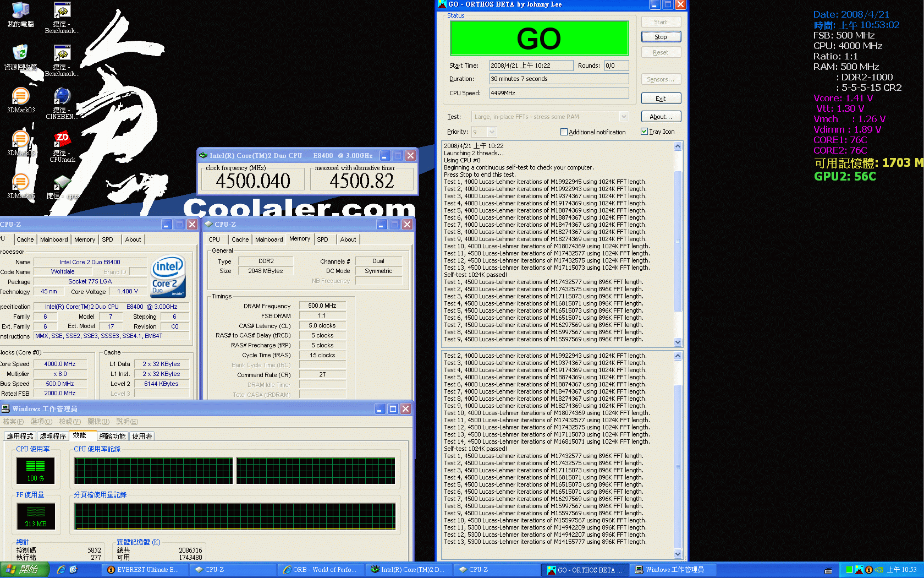Click the upper log pane scroll-down arrow
This screenshot has width=924, height=578.
(678, 342)
